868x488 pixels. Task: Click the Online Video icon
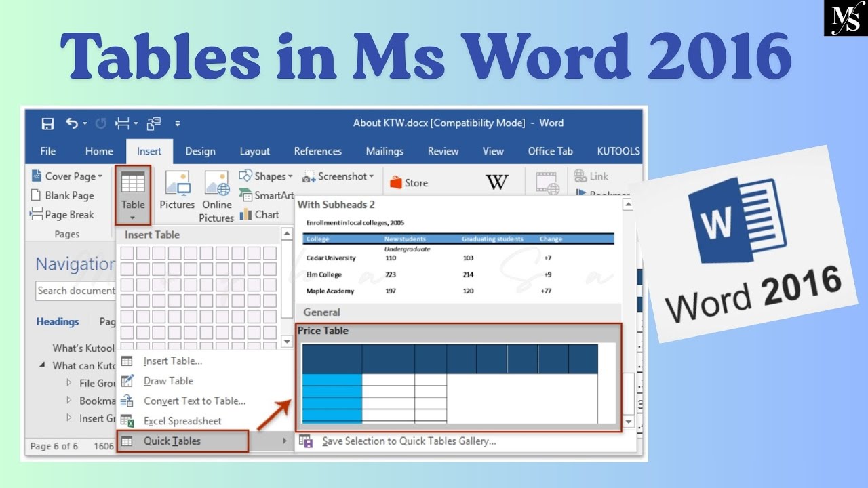pos(547,183)
